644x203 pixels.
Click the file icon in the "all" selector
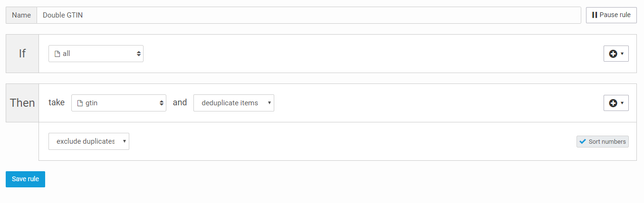pos(58,54)
